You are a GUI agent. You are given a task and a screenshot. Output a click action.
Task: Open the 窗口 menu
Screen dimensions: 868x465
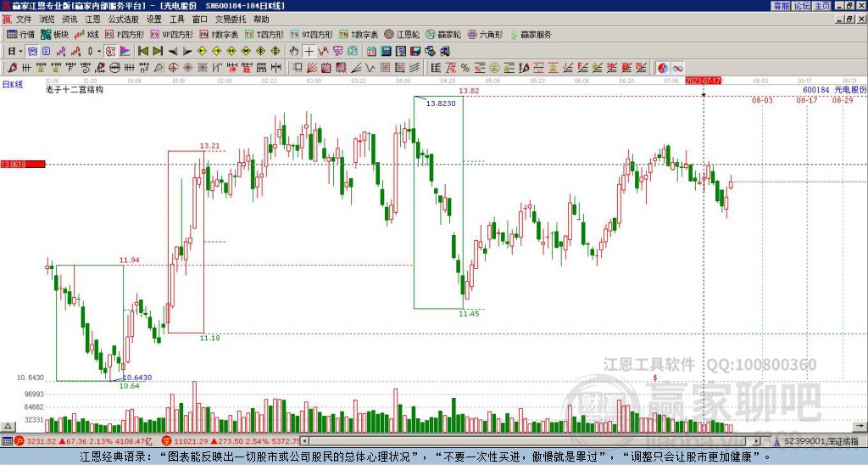click(200, 20)
